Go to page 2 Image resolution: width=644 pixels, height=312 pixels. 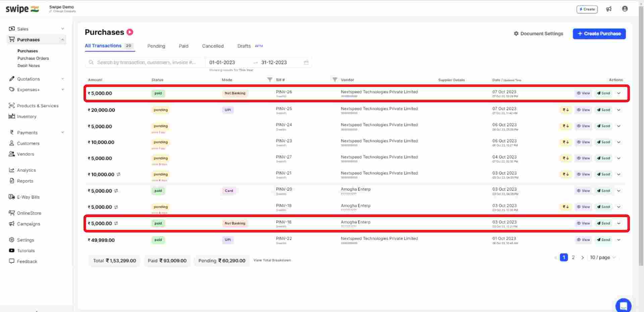point(573,257)
